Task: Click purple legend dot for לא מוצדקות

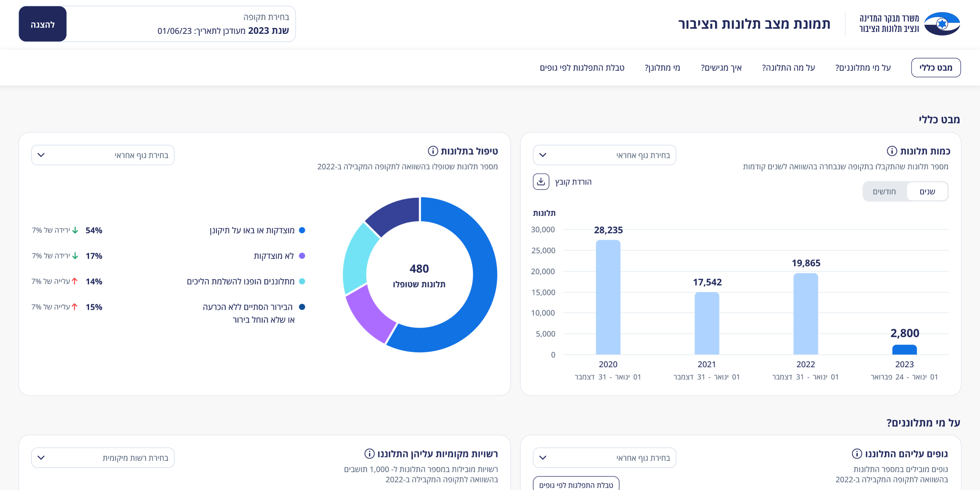Action: point(302,256)
